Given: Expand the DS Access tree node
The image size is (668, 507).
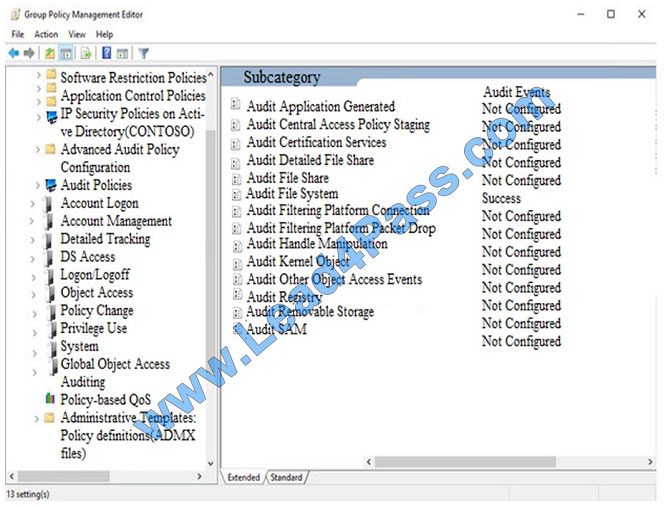Looking at the screenshot, I should 33,259.
